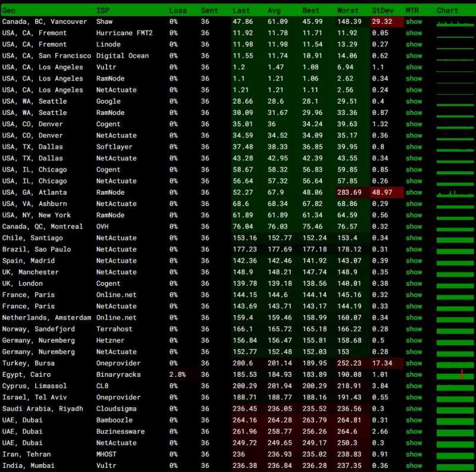Image resolution: width=476 pixels, height=472 pixels.
Task: Select the 264.16 last value for Bamboozle
Action: [245, 420]
